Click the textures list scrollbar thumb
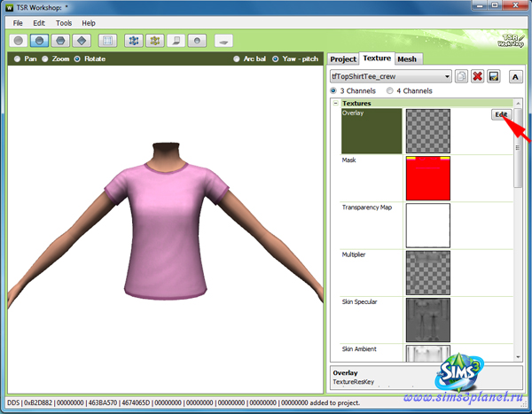Screen dimensions: 532x414 tap(518, 147)
